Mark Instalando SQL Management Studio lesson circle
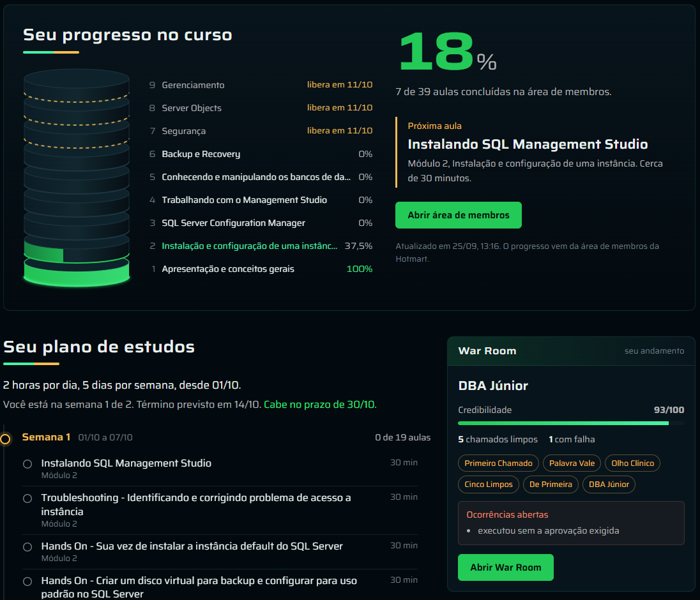The image size is (700, 600). click(27, 464)
